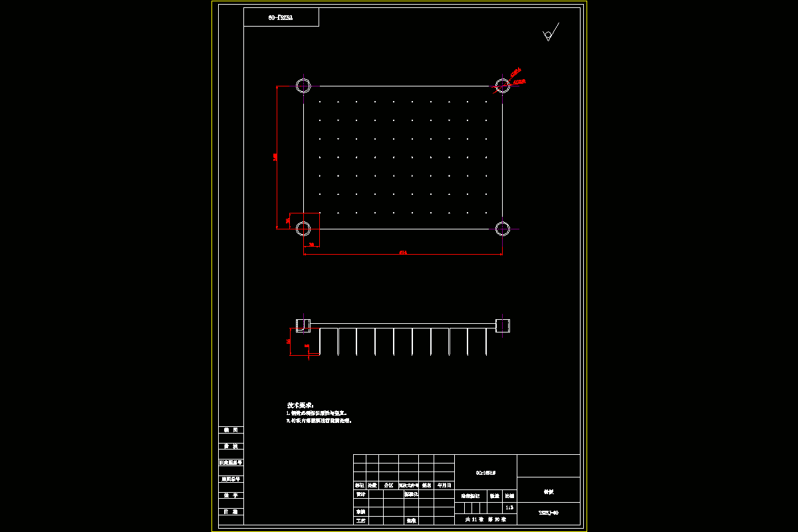
Task: Click the 标准化 cell in title block
Action: (410, 494)
